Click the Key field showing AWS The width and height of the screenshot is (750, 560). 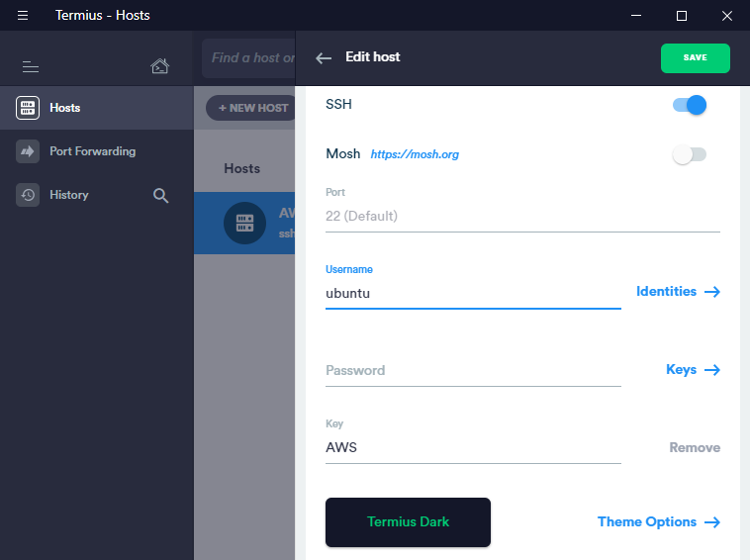tap(473, 447)
